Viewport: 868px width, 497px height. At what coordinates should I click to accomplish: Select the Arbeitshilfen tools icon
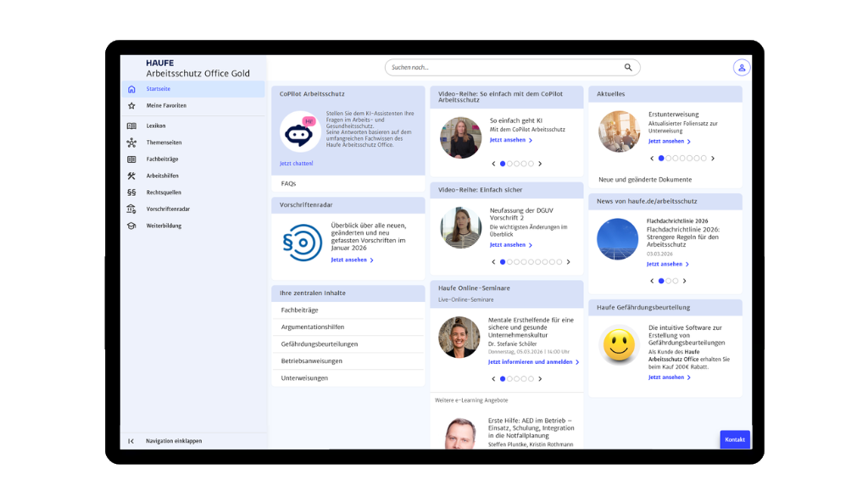coord(131,176)
